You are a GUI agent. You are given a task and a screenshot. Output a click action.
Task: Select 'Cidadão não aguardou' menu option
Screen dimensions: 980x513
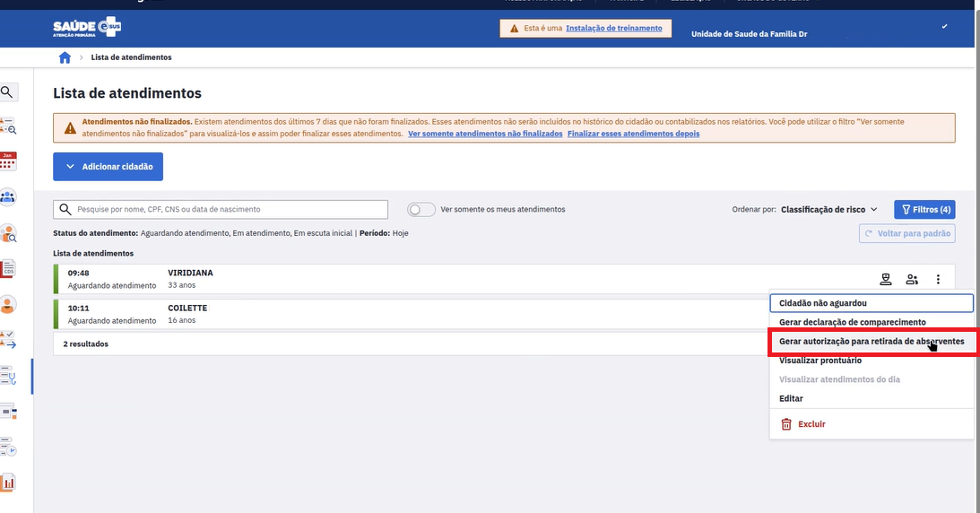click(822, 303)
